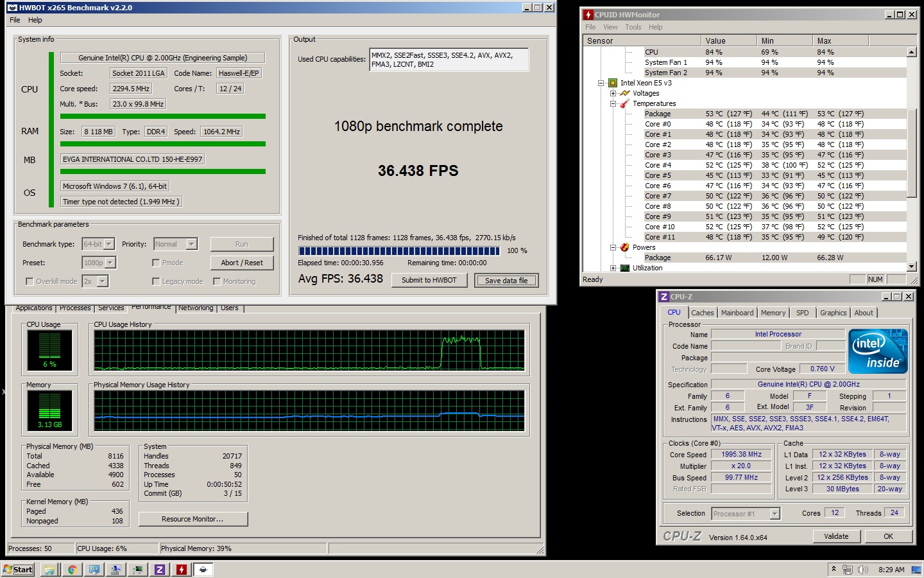Click the Intel Xeon E5 v3 chip icon
This screenshot has width=924, height=578.
tap(613, 83)
